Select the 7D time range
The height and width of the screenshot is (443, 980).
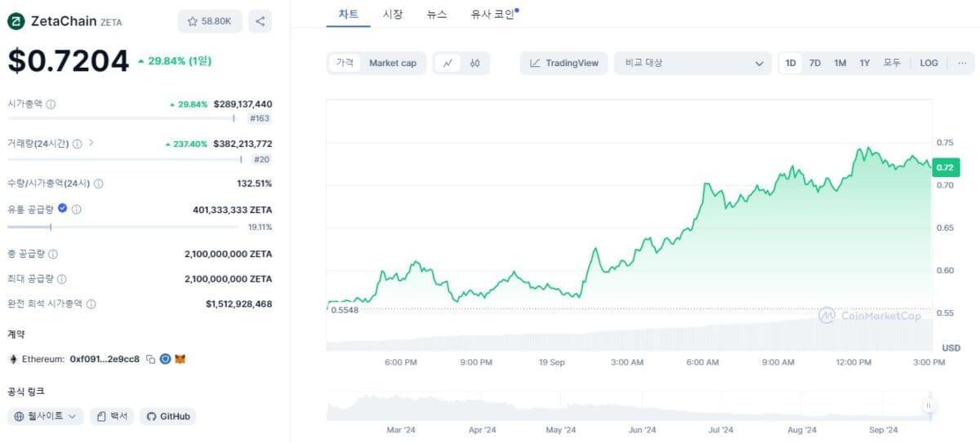click(x=814, y=63)
